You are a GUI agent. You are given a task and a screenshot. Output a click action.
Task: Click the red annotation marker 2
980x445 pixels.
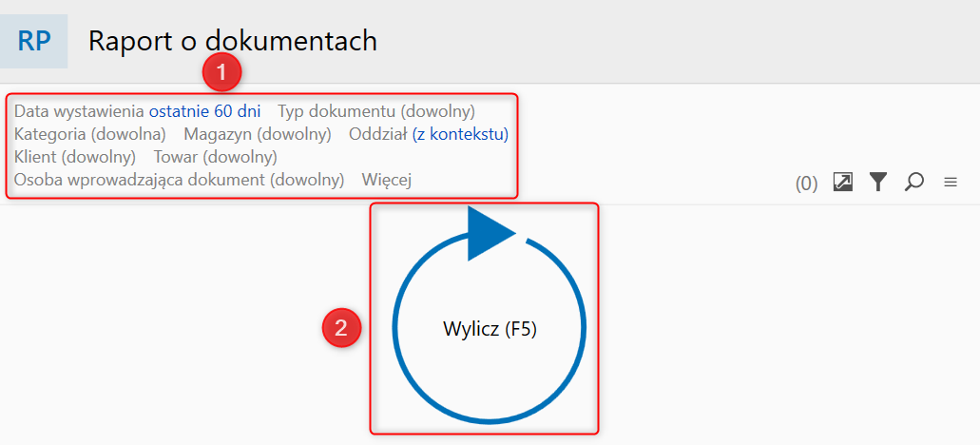click(341, 328)
